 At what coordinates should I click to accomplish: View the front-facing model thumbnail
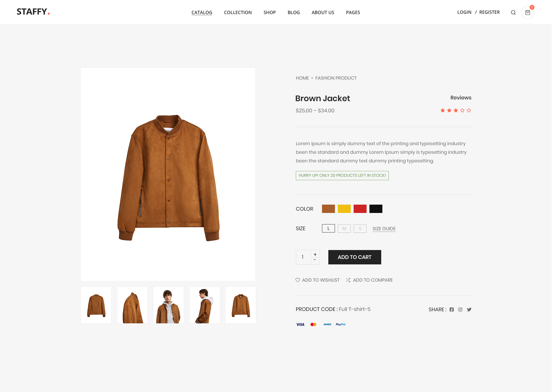point(168,305)
